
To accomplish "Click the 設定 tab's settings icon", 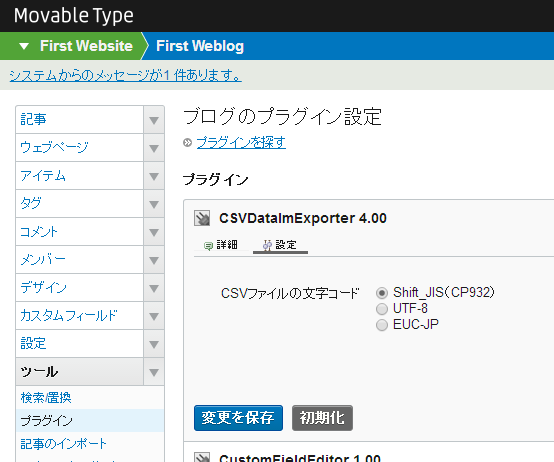I will coord(267,245).
